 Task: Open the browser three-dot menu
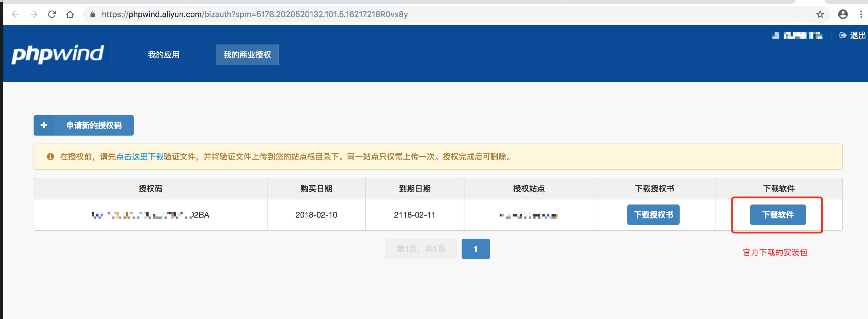(x=861, y=14)
